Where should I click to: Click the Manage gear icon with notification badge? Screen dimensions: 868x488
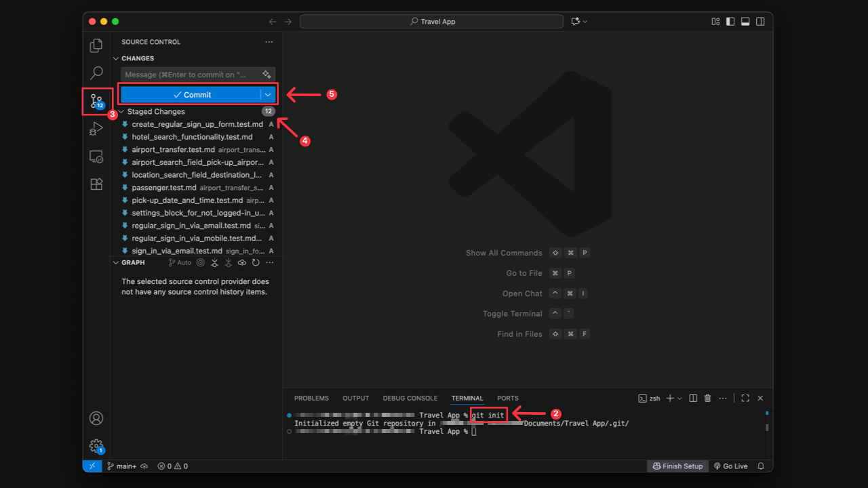[x=96, y=446]
